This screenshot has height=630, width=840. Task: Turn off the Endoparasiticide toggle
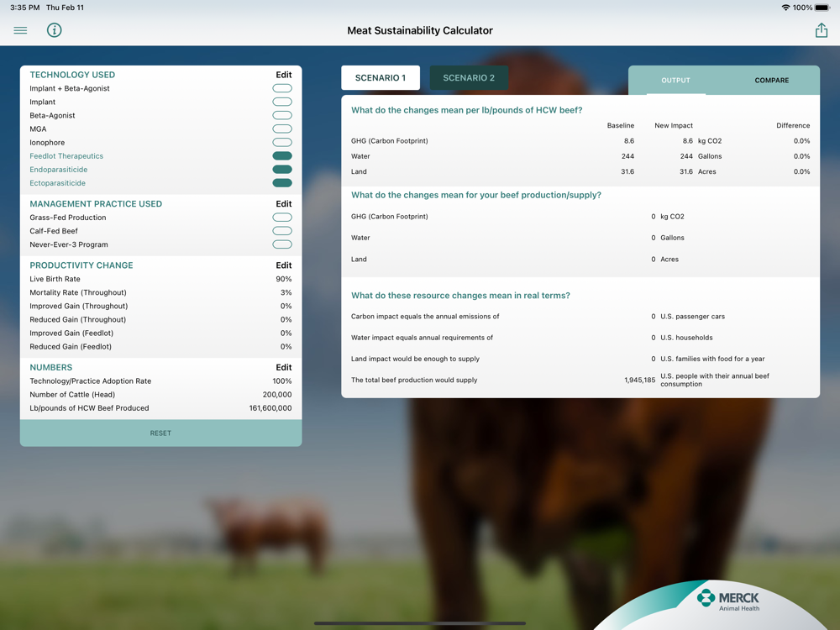point(282,170)
